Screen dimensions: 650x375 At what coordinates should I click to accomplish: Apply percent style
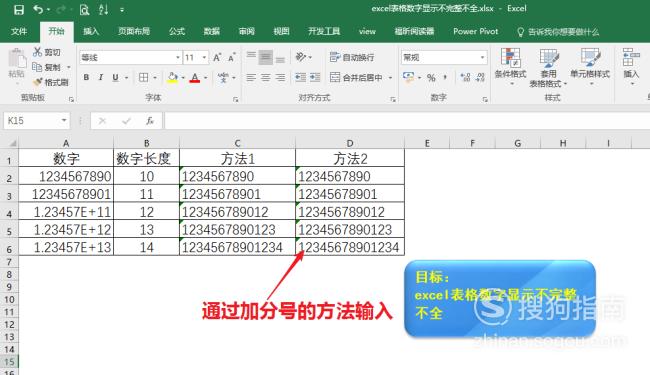pos(431,77)
